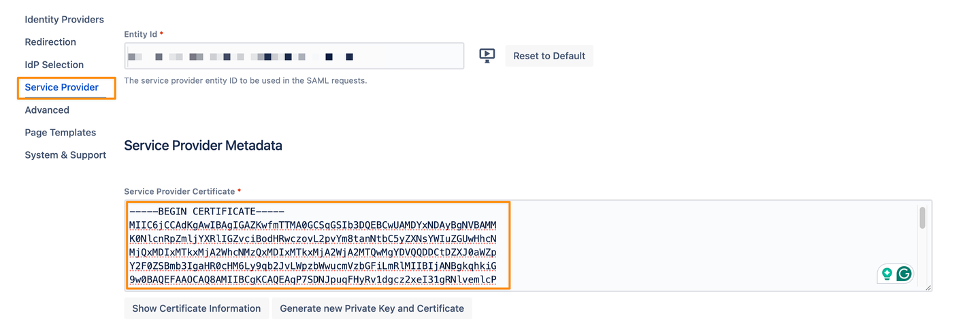Click inside the Service Provider Certificate textarea
980x324 pixels.
pyautogui.click(x=681, y=245)
